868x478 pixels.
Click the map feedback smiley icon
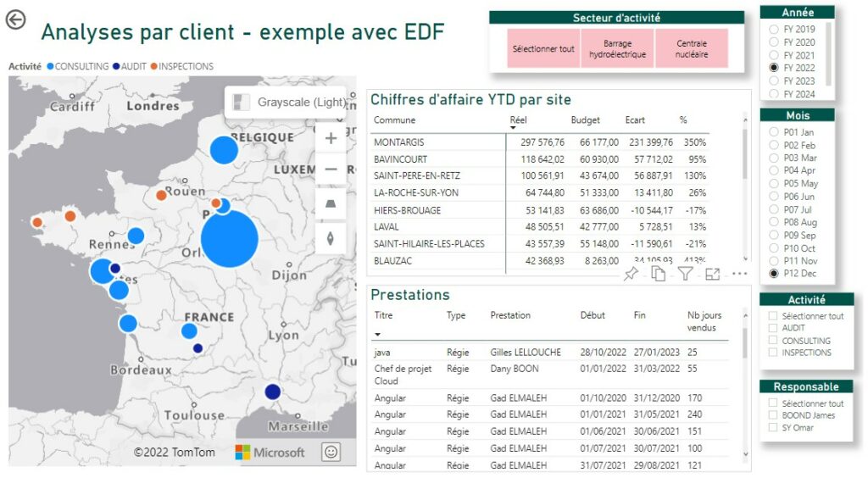331,452
